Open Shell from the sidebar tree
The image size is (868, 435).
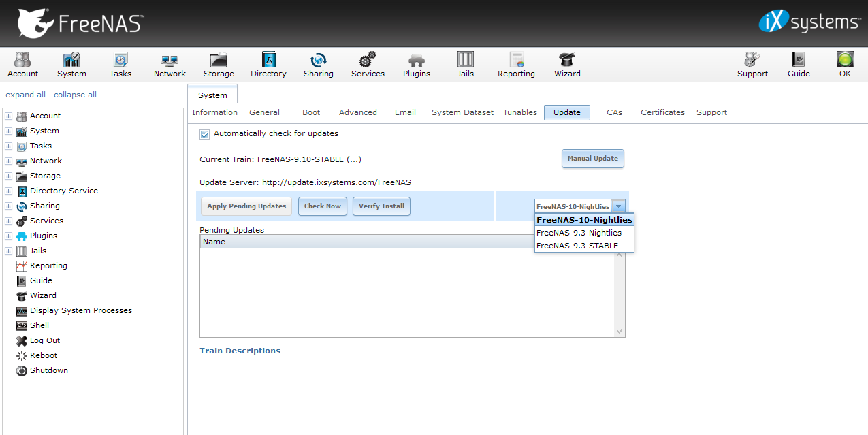(39, 325)
